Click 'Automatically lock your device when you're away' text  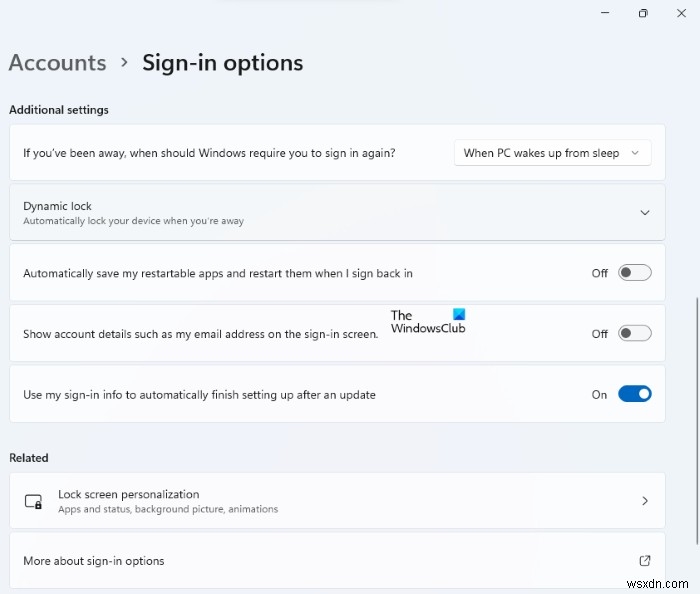pos(133,221)
